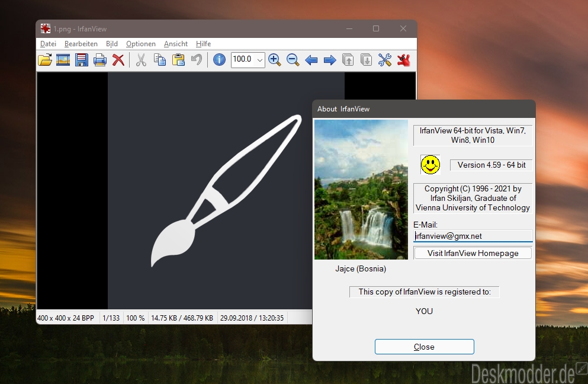The height and width of the screenshot is (384, 588).
Task: Zoom in with the magnifier plus icon
Action: (x=275, y=60)
